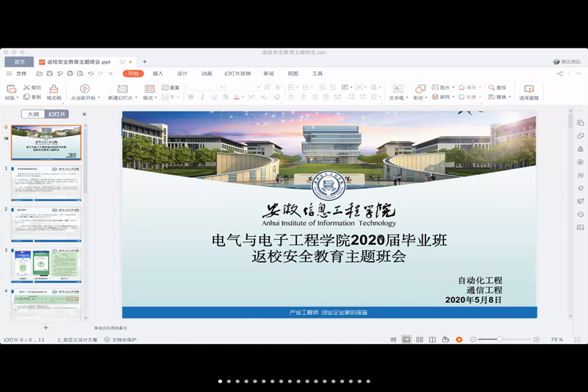Toggle italic formatting (I)

(202, 97)
